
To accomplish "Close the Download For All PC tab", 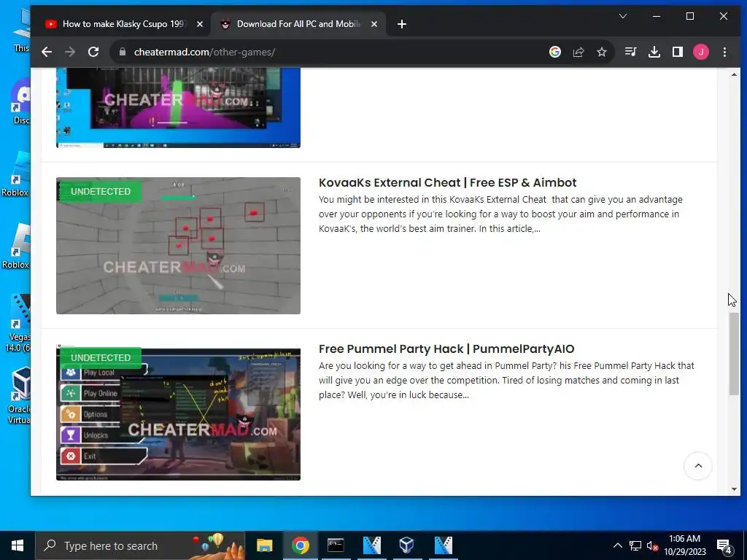I will (x=374, y=24).
